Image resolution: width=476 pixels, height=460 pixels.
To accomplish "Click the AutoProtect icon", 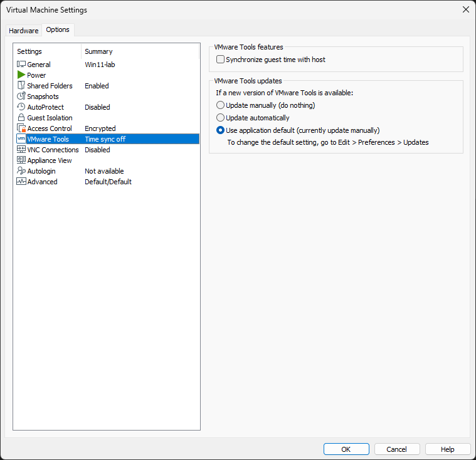I will pos(21,107).
